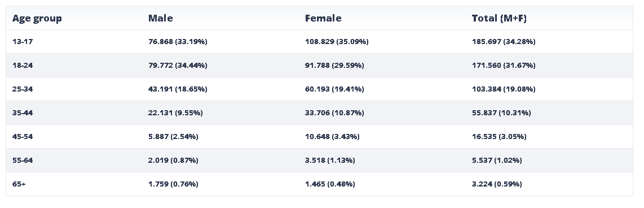
Task: Select the 18-24 age group row label
Action: [x=23, y=65]
